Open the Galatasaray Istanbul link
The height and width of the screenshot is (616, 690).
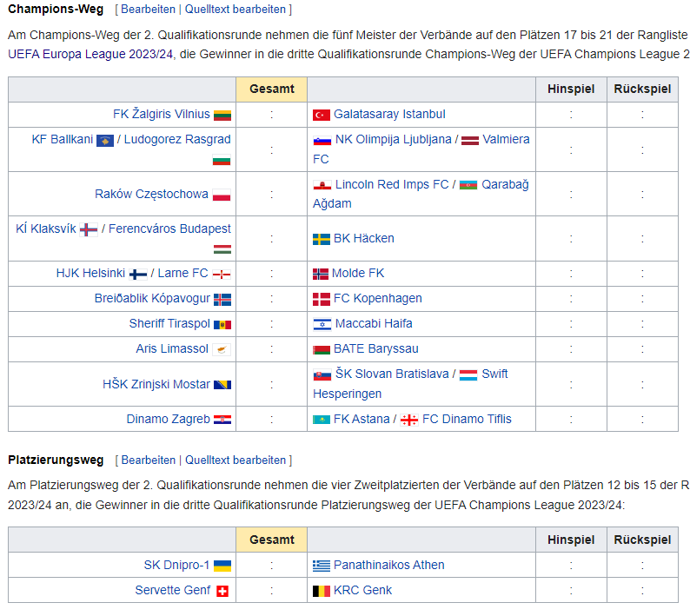(389, 114)
